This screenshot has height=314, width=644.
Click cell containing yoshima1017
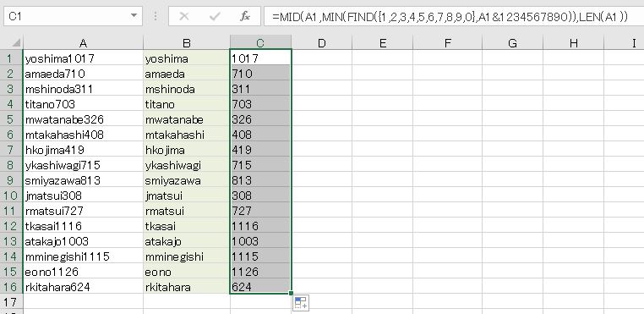tap(83, 58)
